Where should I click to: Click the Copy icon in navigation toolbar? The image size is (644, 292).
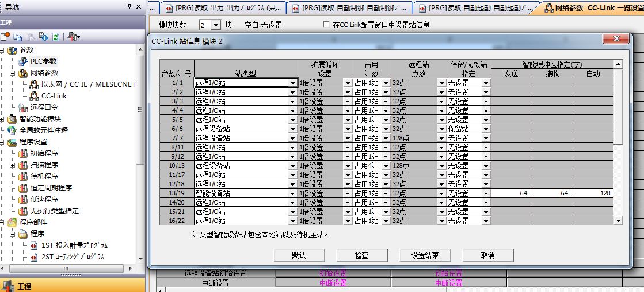coord(18,37)
